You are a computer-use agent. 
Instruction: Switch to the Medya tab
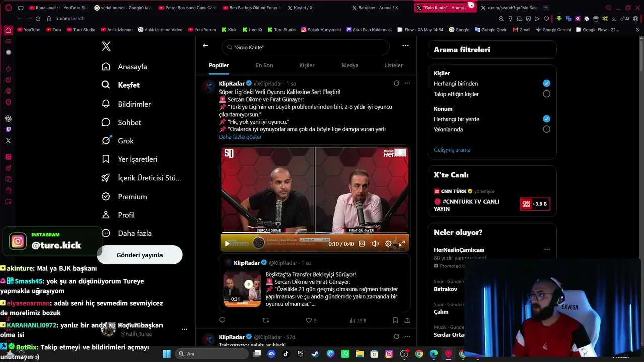tap(350, 65)
